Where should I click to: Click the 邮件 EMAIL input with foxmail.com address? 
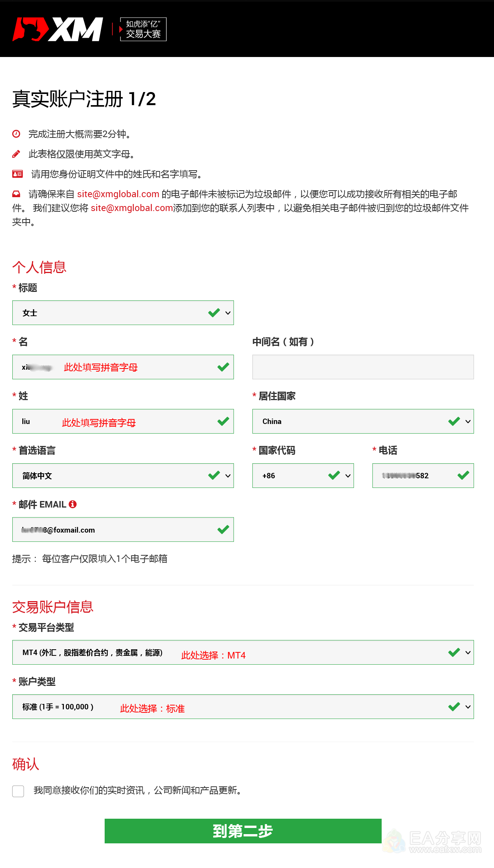123,530
